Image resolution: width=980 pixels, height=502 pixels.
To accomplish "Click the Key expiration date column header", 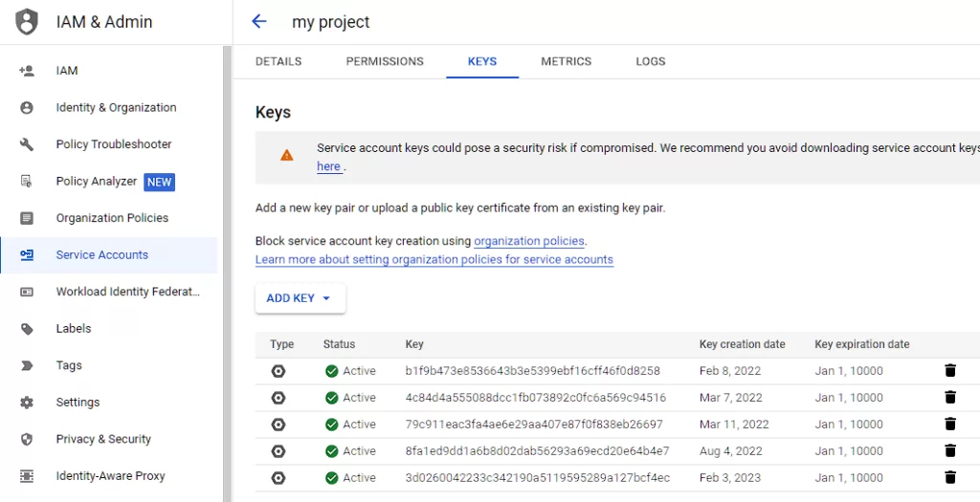I will click(x=862, y=344).
